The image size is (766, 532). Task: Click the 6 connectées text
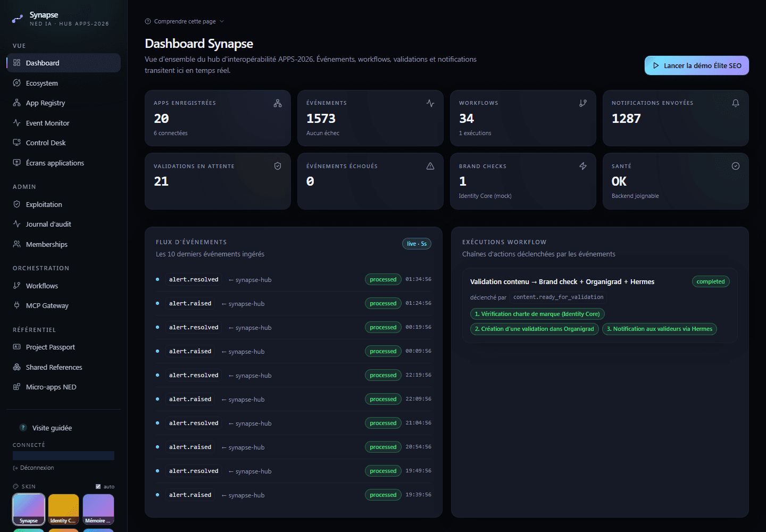(171, 133)
